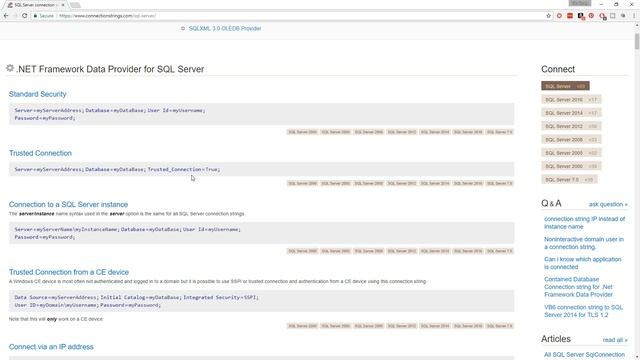The image size is (640, 360).
Task: Click the myServerName\myInstanceName connection string box
Action: click(x=262, y=233)
